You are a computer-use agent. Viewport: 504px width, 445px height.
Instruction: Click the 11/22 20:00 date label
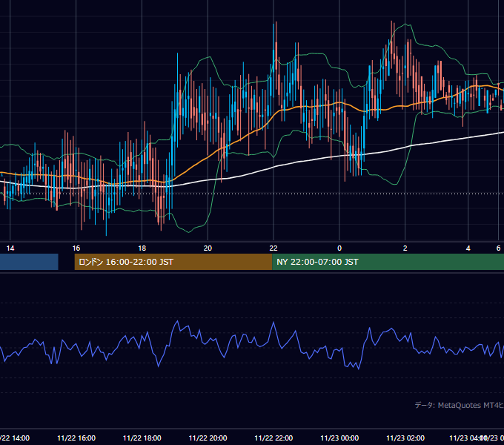208,438
